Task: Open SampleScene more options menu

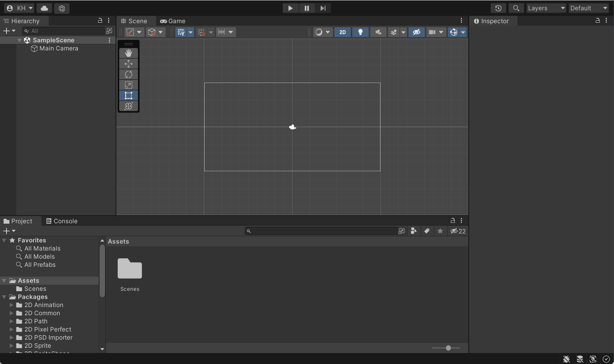Action: (x=109, y=40)
